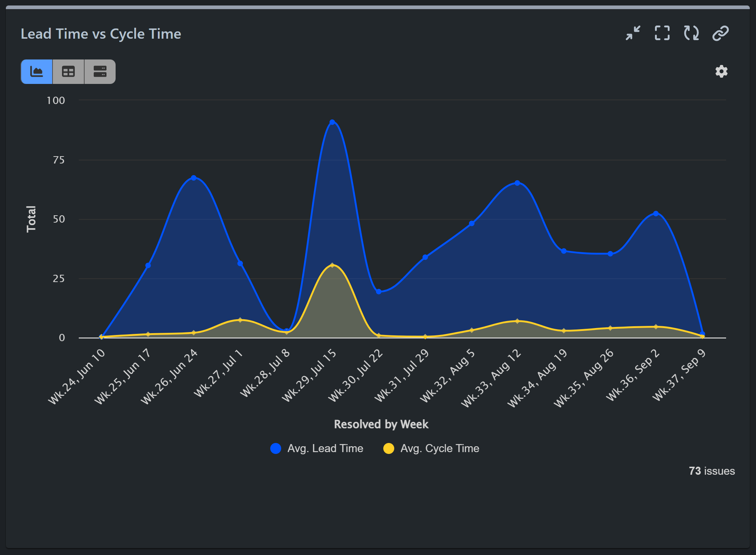Click the blue Avg. Lead Time legend swatch
The height and width of the screenshot is (555, 756).
point(276,448)
